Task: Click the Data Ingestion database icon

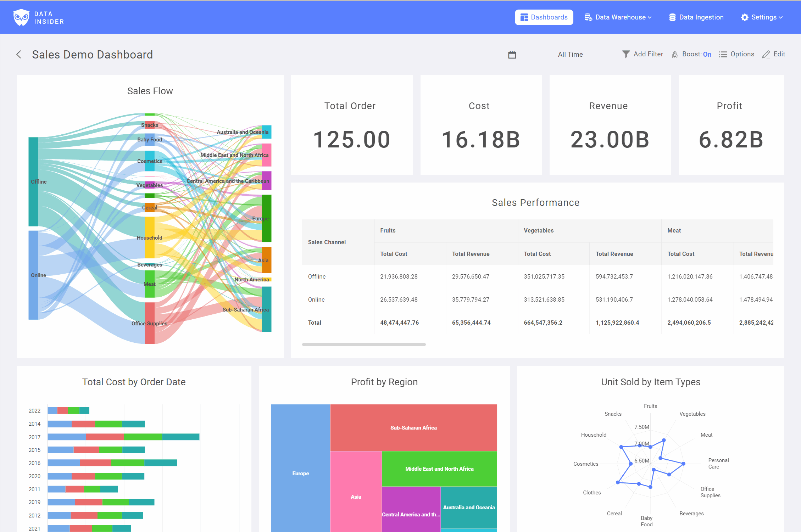Action: point(672,17)
